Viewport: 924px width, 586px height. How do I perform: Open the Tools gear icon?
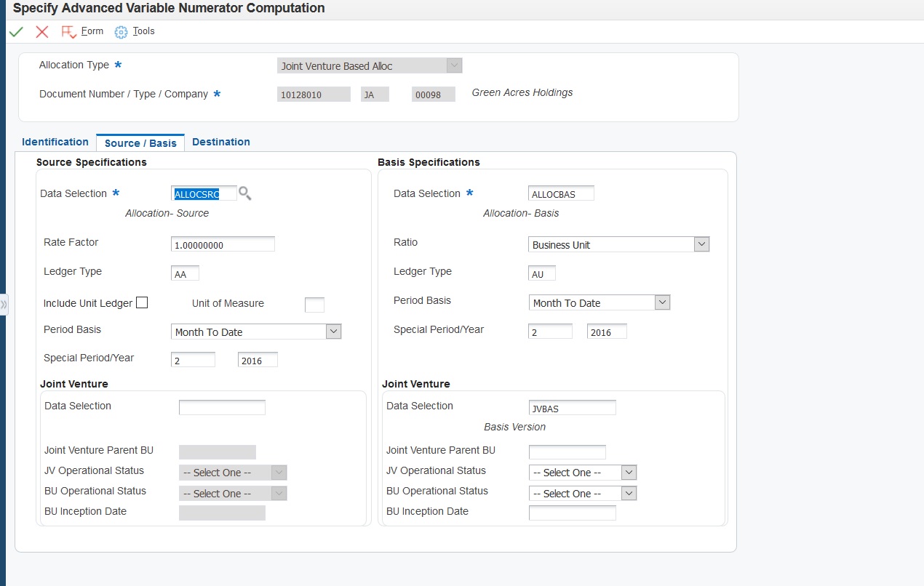[x=121, y=32]
